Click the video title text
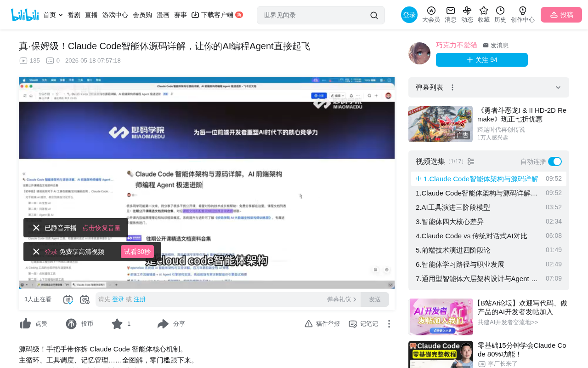 [164, 46]
